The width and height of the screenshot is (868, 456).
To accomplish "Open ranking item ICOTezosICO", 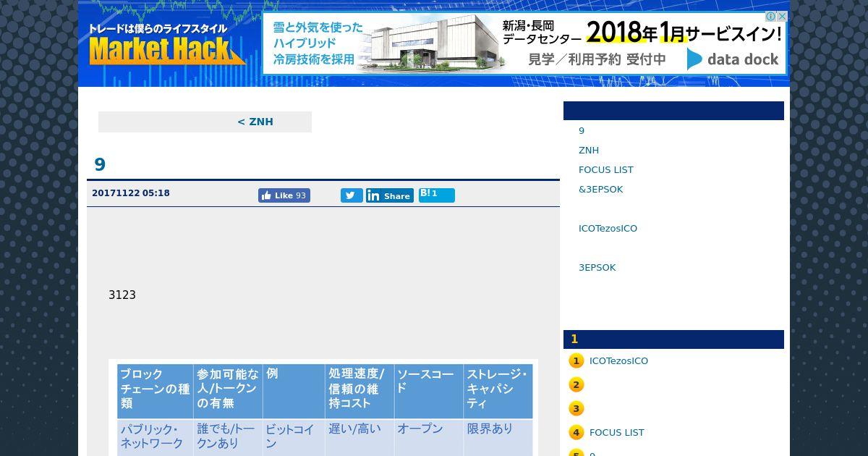I will [x=618, y=361].
